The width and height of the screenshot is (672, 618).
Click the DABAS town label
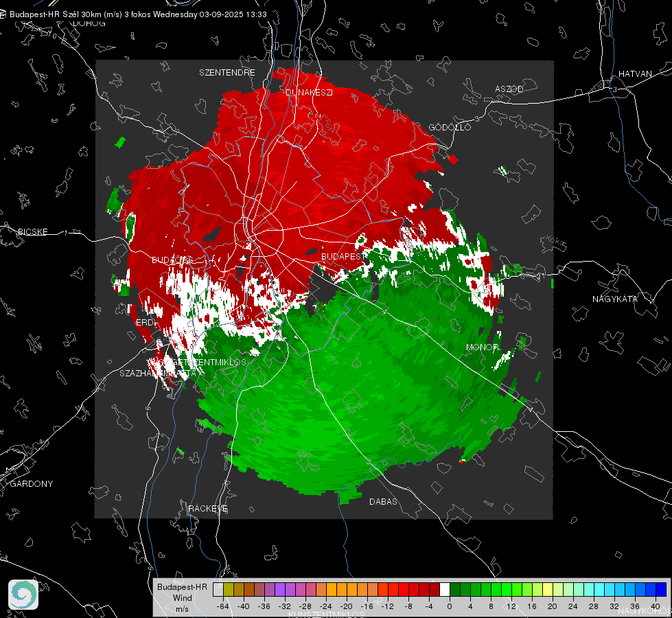click(x=383, y=502)
